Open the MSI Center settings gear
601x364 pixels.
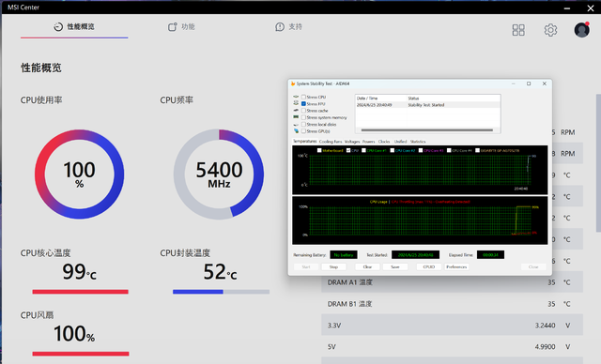point(550,30)
